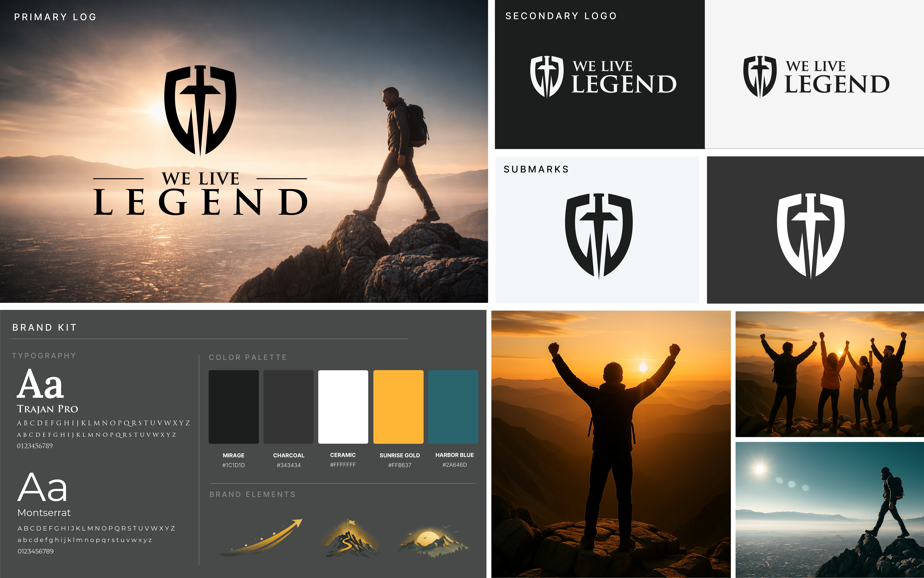Click the 'SUNRISE GOLD' color name label
Image resolution: width=924 pixels, height=578 pixels.
coord(400,455)
